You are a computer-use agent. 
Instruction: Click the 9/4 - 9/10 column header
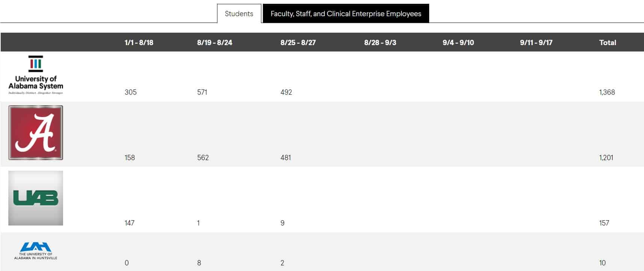458,42
